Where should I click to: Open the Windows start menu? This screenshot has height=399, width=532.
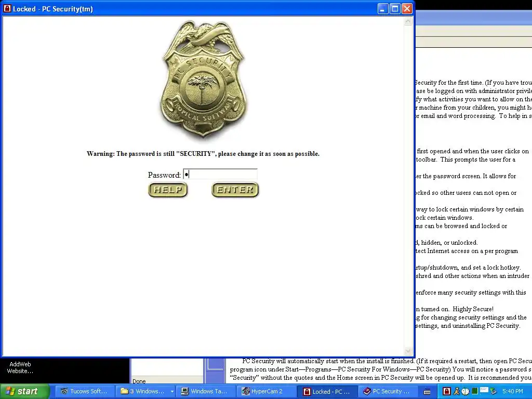tap(24, 391)
